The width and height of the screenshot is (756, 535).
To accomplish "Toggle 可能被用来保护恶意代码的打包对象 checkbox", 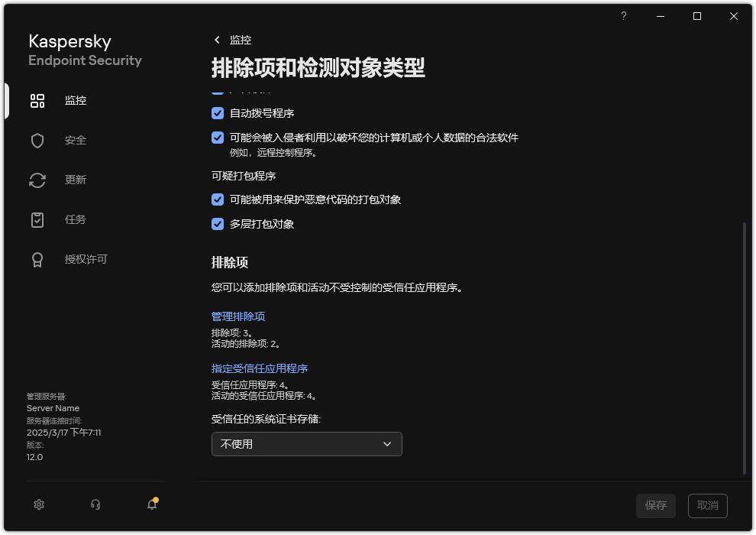I will coord(218,199).
